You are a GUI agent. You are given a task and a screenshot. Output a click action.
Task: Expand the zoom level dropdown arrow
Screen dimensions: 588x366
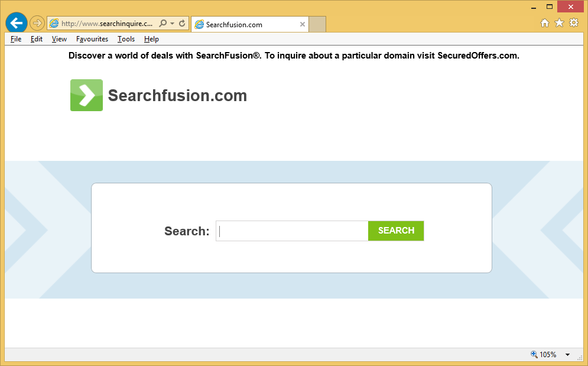(567, 355)
